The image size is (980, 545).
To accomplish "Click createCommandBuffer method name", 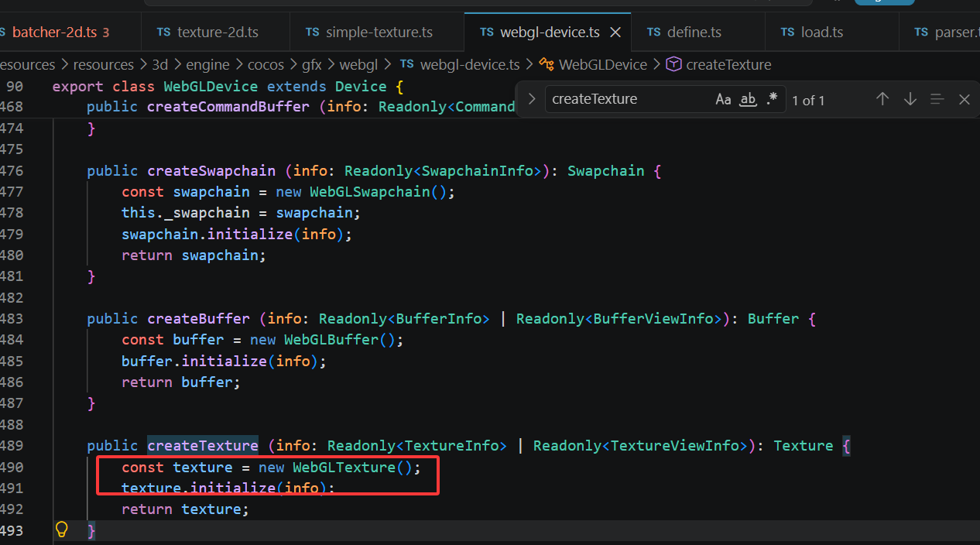I will pyautogui.click(x=228, y=107).
